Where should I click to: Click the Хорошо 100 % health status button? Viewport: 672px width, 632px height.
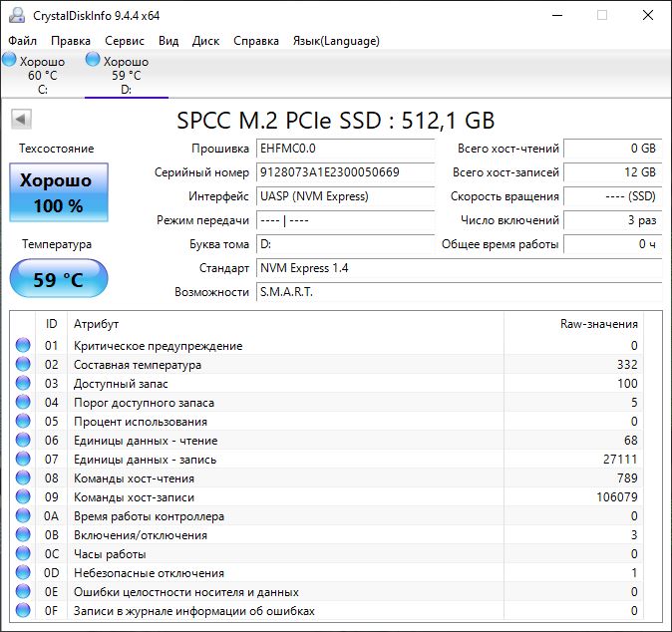click(59, 192)
